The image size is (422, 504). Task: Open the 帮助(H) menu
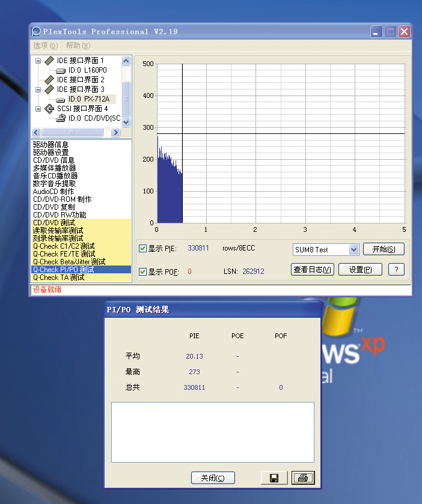click(x=78, y=46)
